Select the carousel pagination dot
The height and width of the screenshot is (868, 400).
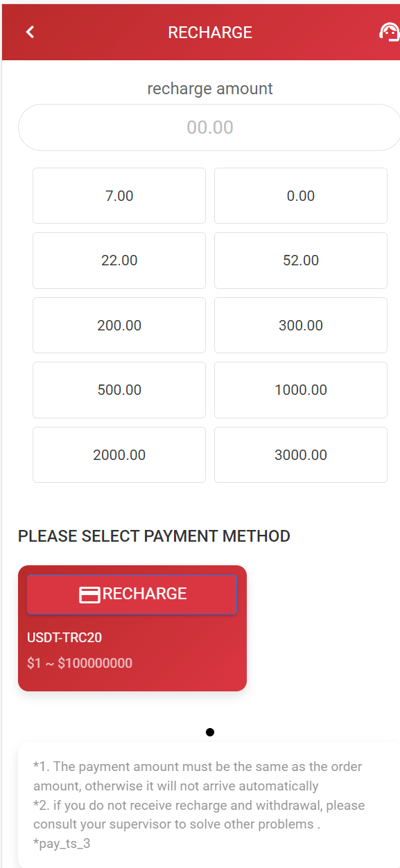pyautogui.click(x=210, y=732)
